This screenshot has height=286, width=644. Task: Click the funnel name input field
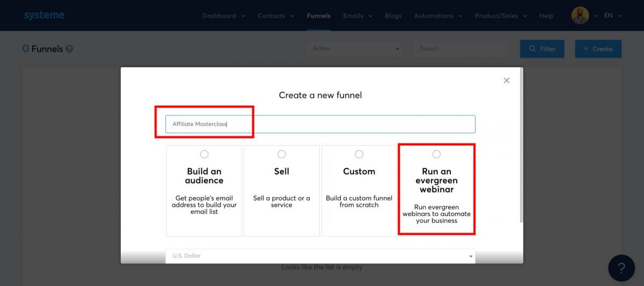[320, 124]
